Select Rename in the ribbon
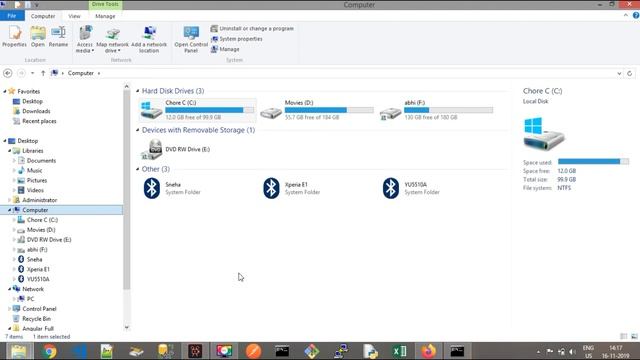Viewport: 640px width, 360px height. click(58, 36)
